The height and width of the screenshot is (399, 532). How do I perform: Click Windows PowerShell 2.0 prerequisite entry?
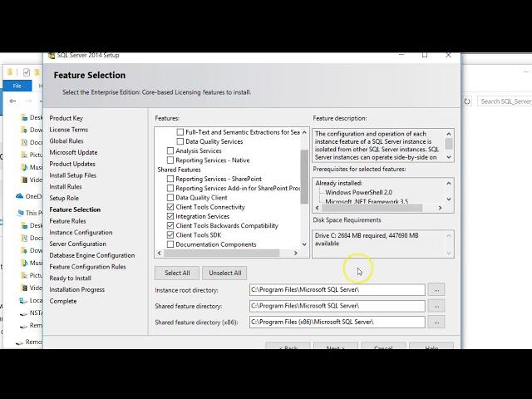(x=358, y=192)
